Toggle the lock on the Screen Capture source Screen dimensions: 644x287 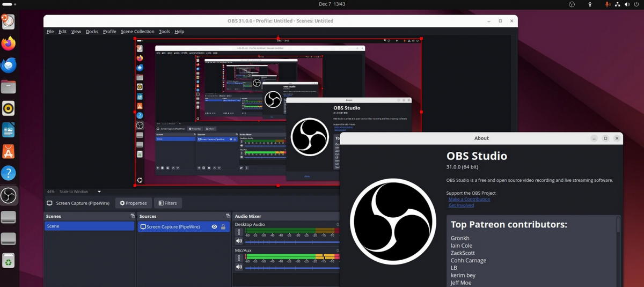[x=223, y=227]
